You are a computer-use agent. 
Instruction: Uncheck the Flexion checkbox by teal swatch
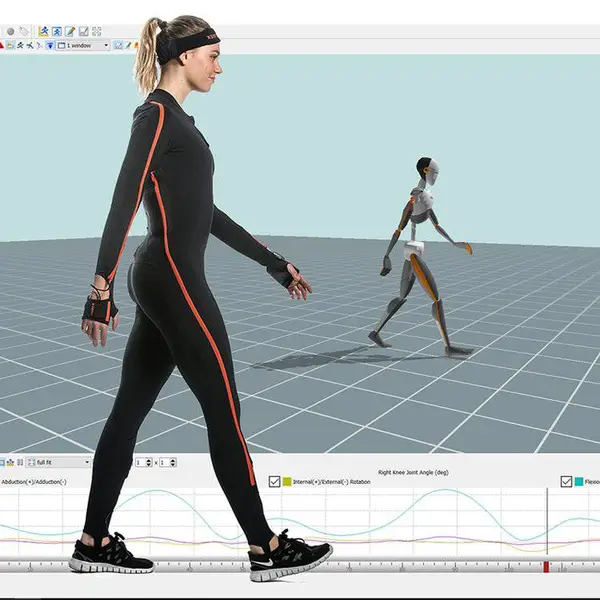566,481
